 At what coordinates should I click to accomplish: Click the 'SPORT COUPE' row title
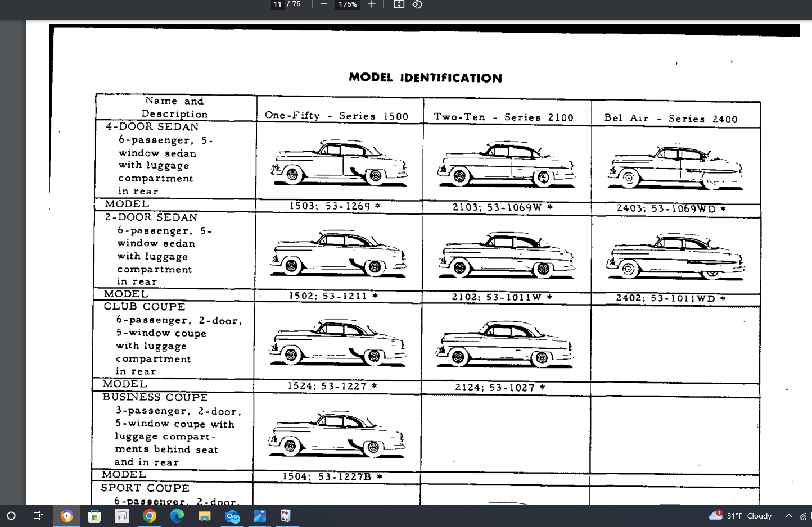tap(145, 488)
